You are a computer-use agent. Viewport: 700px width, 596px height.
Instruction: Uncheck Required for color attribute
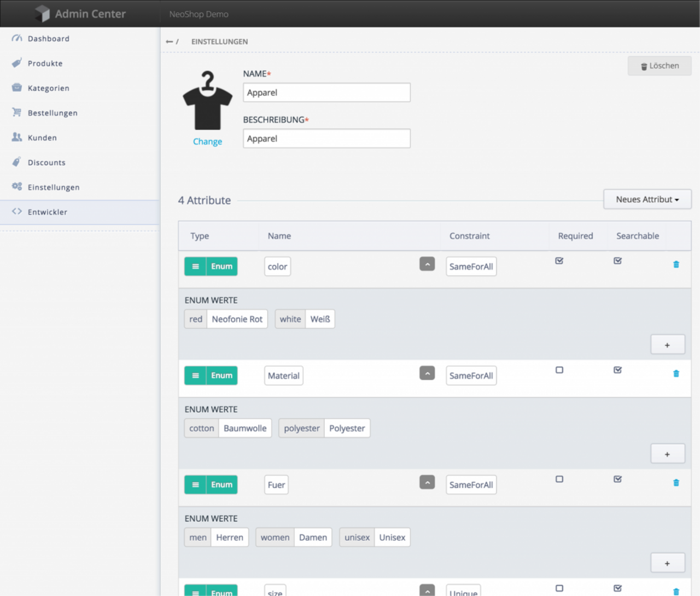(x=559, y=261)
